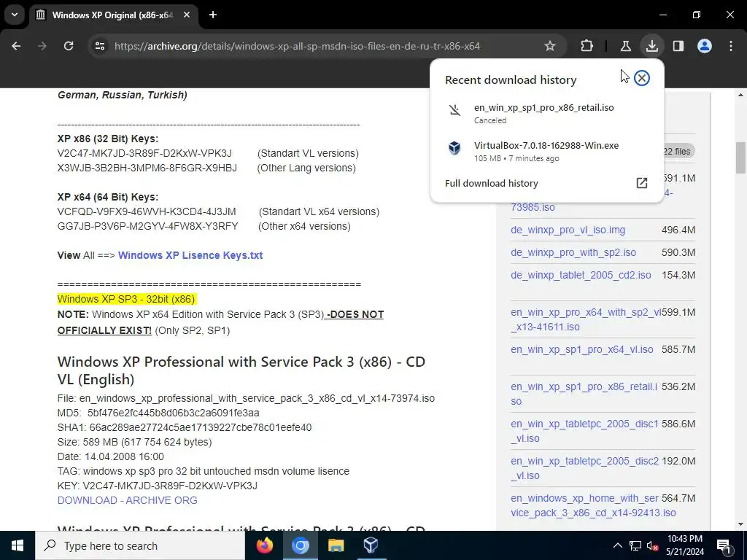Click the forward navigation arrow
This screenshot has height=560, width=747.
(42, 46)
